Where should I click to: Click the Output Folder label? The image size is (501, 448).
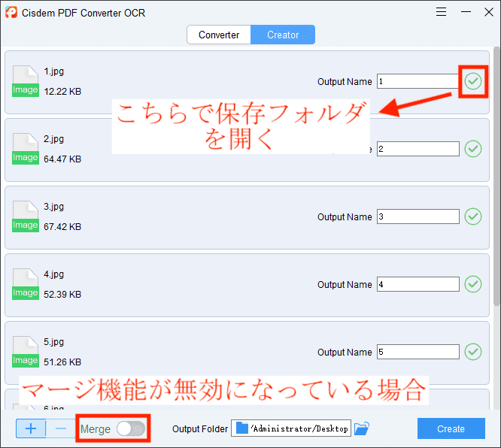[x=200, y=429]
